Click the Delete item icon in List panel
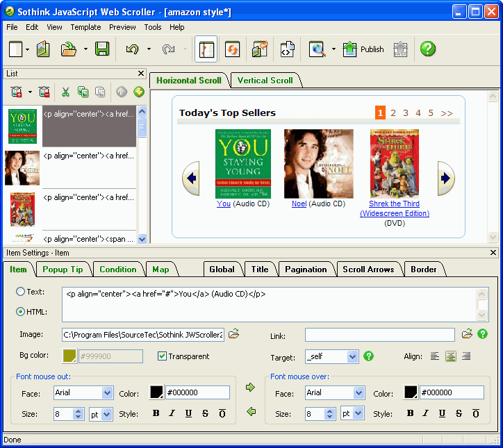This screenshot has height=448, width=503. pos(44,92)
